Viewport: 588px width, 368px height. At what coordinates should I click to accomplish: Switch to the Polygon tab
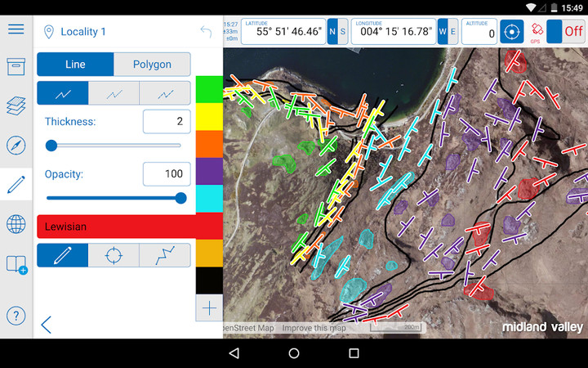click(152, 65)
